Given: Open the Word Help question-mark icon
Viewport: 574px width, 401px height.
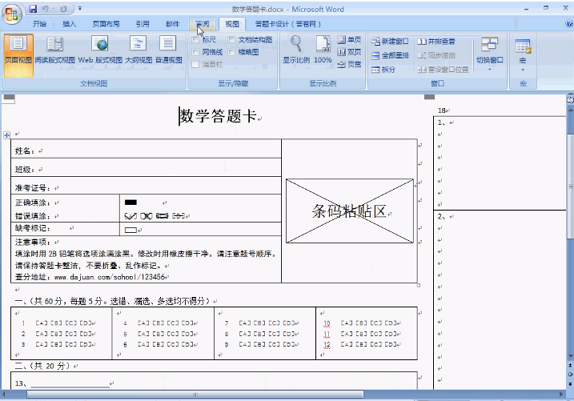Looking at the screenshot, I should (x=569, y=24).
